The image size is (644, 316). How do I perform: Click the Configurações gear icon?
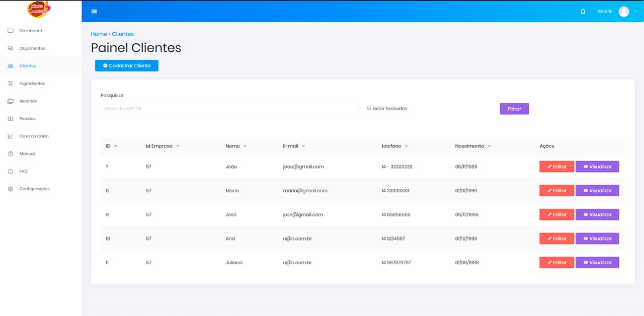pos(11,189)
